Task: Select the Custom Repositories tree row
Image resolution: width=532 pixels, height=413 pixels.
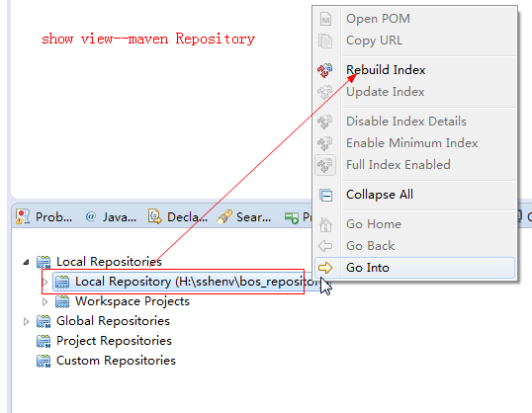Action: 106,361
